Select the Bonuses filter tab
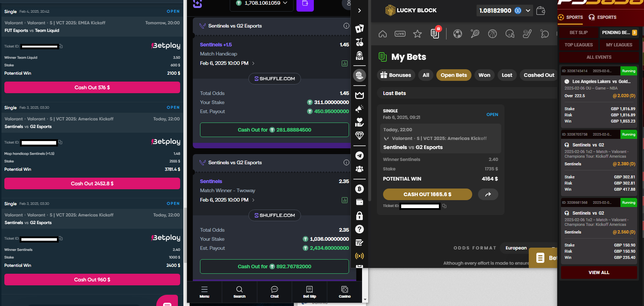The height and width of the screenshot is (306, 644). coord(396,75)
